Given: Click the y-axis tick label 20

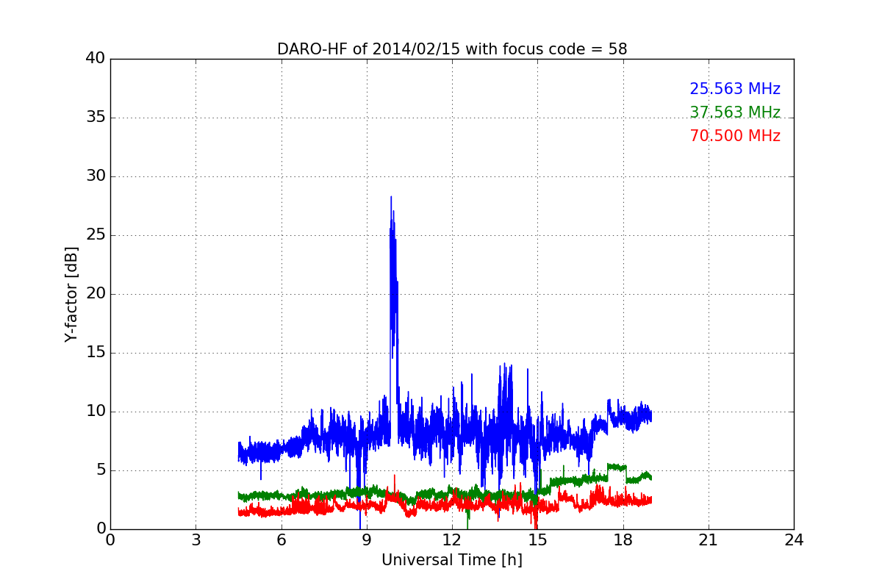Looking at the screenshot, I should tap(96, 294).
